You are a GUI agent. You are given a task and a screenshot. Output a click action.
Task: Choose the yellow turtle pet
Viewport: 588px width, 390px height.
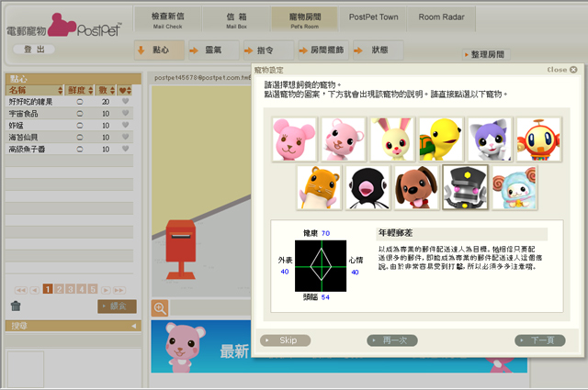pyautogui.click(x=441, y=139)
